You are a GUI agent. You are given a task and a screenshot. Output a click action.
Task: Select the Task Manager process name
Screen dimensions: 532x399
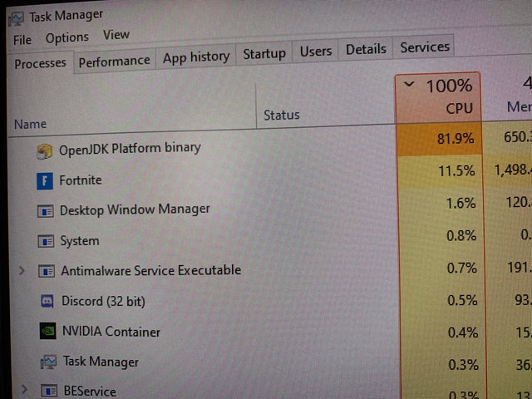(x=101, y=362)
